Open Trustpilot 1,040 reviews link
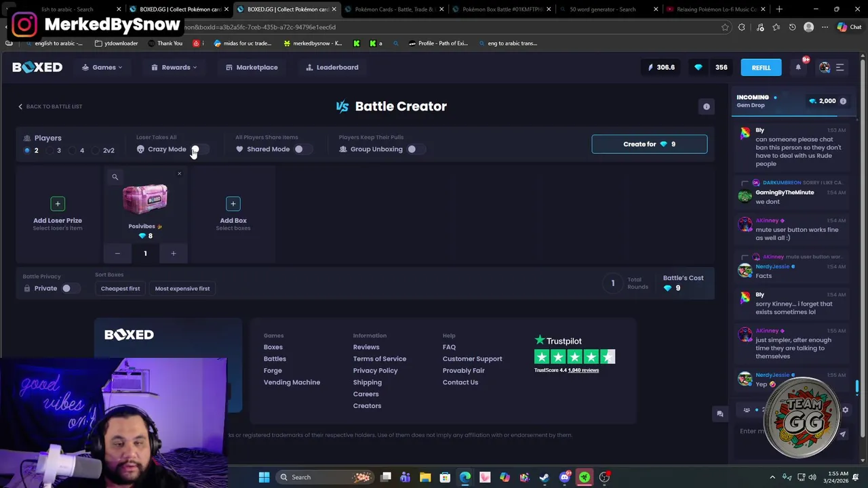Image resolution: width=868 pixels, height=488 pixels. point(583,370)
